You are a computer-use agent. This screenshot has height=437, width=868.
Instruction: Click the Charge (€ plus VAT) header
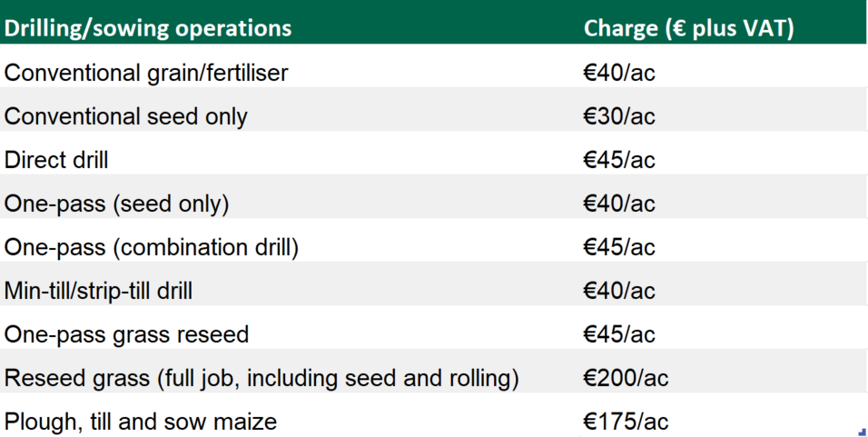click(689, 28)
